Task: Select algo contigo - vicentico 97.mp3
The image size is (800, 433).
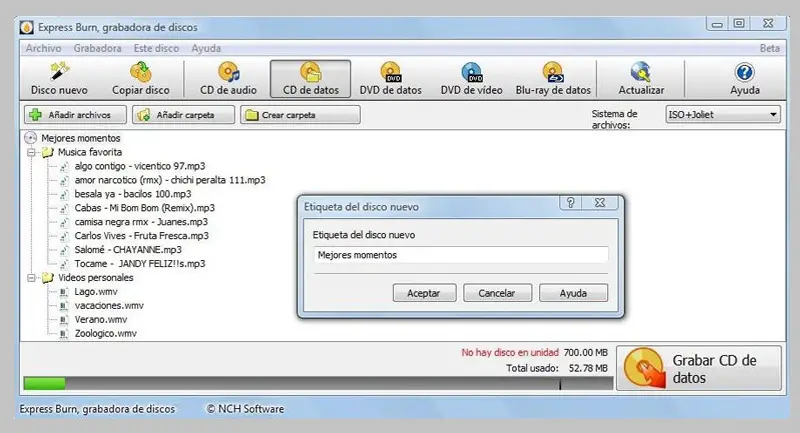Action: pos(140,166)
